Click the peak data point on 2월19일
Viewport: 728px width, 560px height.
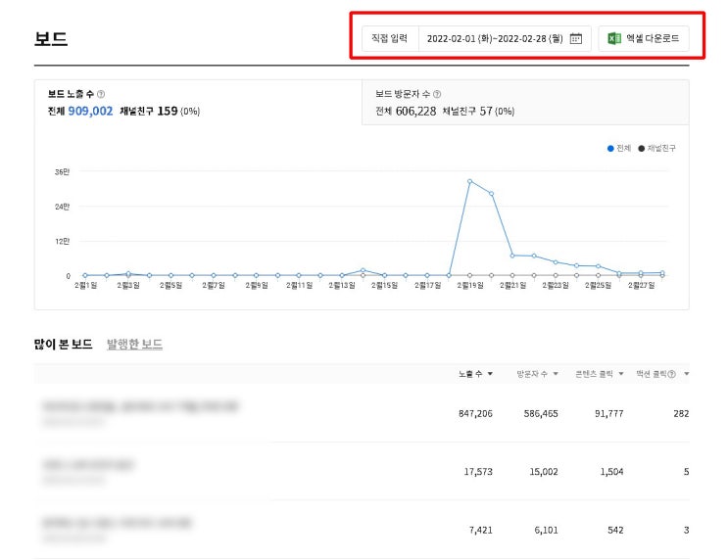point(470,181)
